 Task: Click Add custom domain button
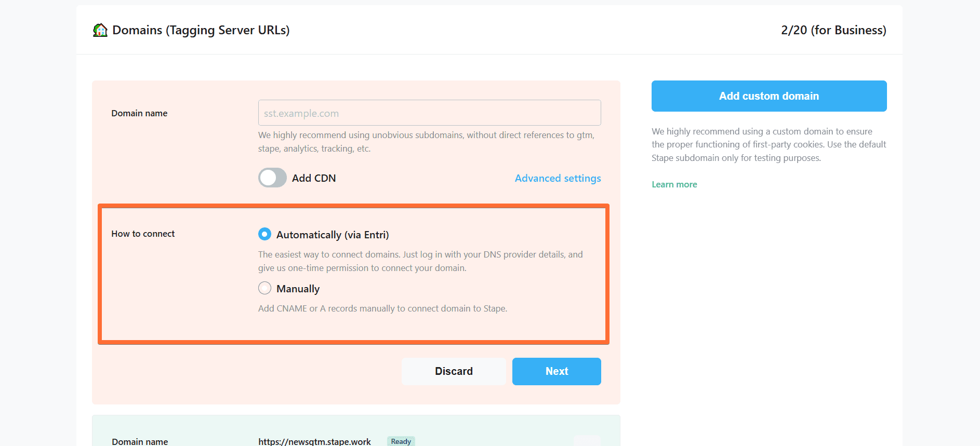point(769,96)
